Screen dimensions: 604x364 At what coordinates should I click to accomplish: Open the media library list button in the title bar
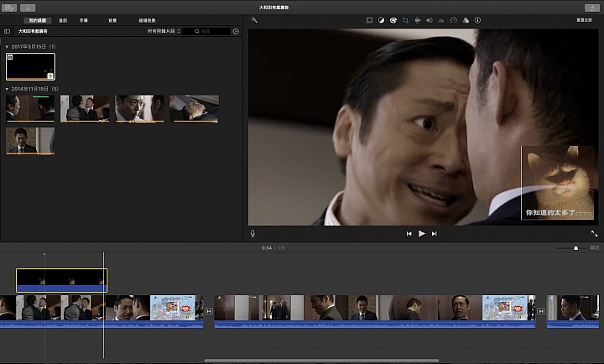click(x=9, y=8)
